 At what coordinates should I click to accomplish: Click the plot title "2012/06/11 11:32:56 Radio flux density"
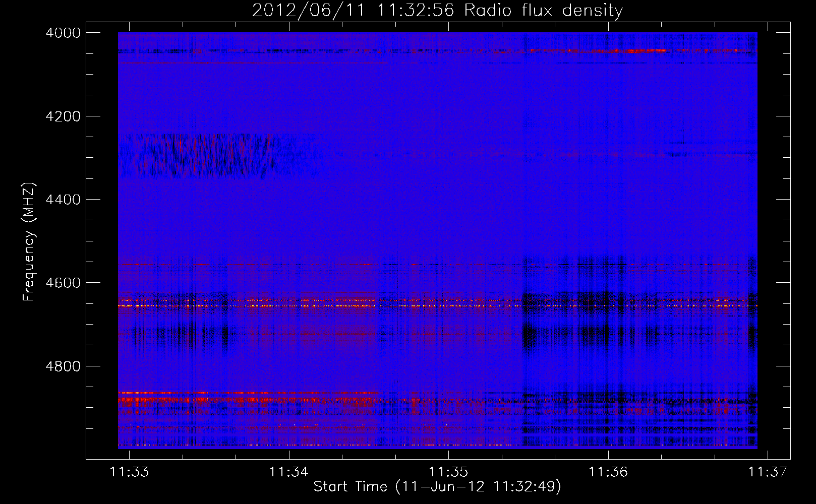coord(437,11)
